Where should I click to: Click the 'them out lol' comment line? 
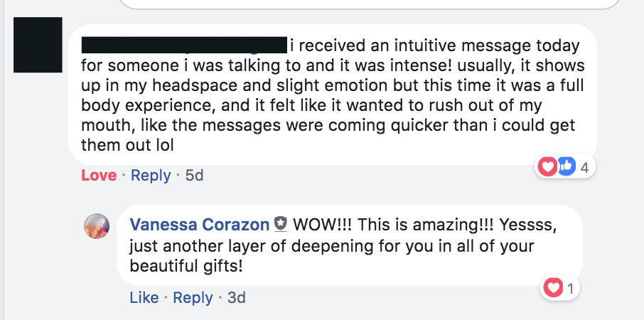tap(128, 145)
